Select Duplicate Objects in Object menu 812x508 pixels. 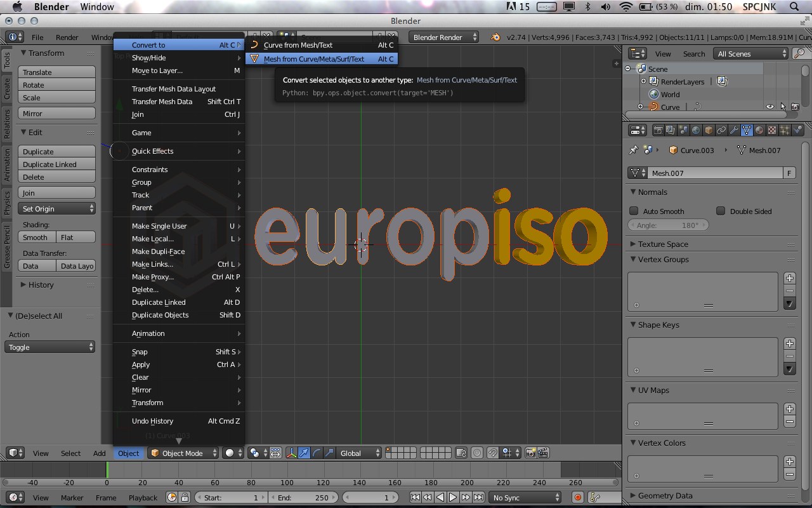tap(160, 315)
